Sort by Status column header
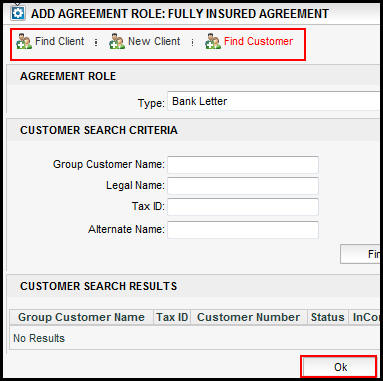 tap(328, 317)
